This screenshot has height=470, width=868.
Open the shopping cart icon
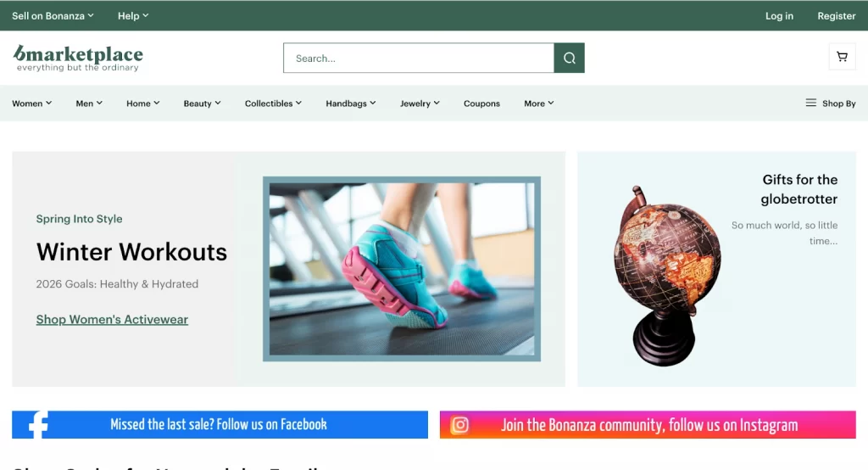pyautogui.click(x=842, y=57)
